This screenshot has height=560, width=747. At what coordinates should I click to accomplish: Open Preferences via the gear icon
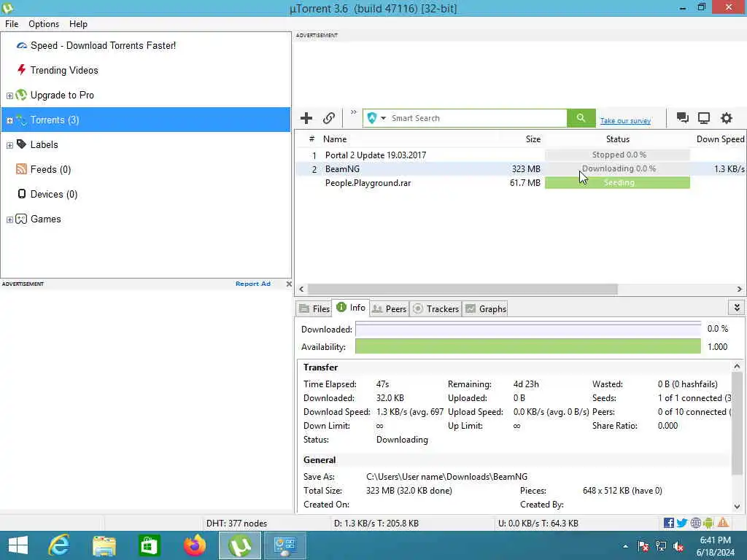tap(726, 118)
